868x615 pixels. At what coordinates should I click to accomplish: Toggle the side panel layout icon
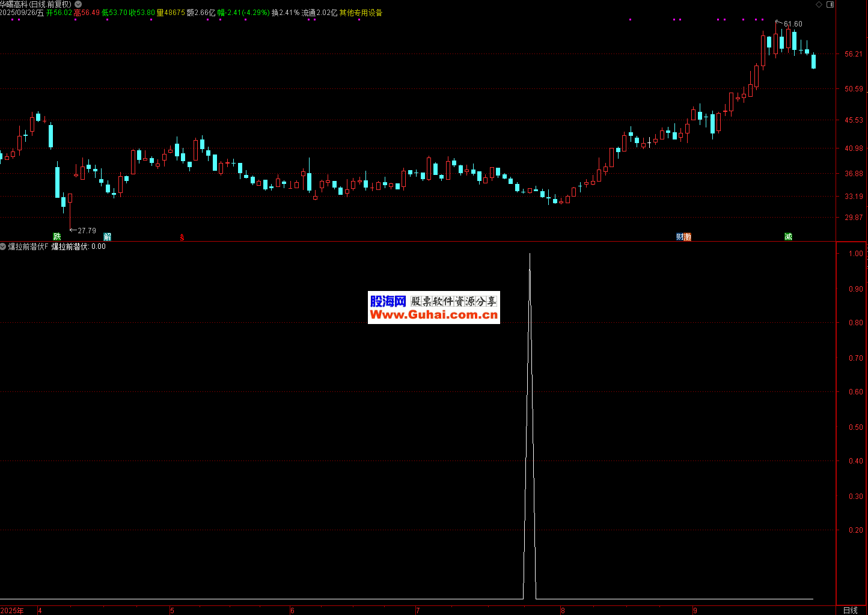830,4
